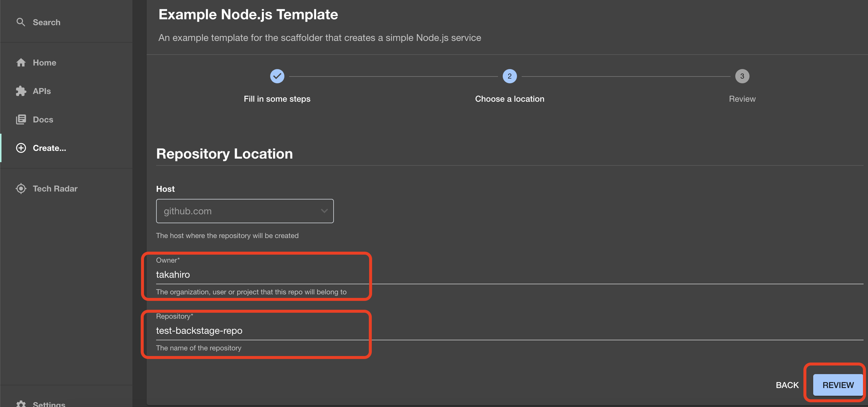
Task: Open Docs from the sidebar
Action: tap(43, 119)
